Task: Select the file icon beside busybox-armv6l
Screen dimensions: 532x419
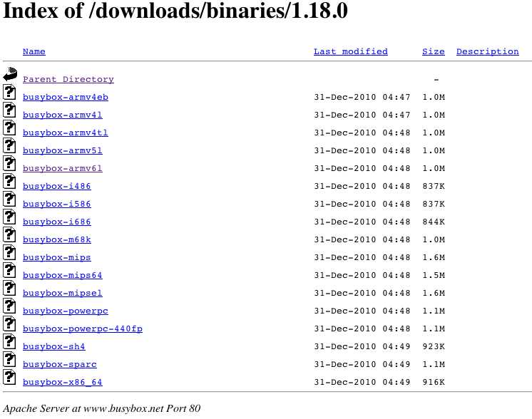Action: click(x=9, y=163)
